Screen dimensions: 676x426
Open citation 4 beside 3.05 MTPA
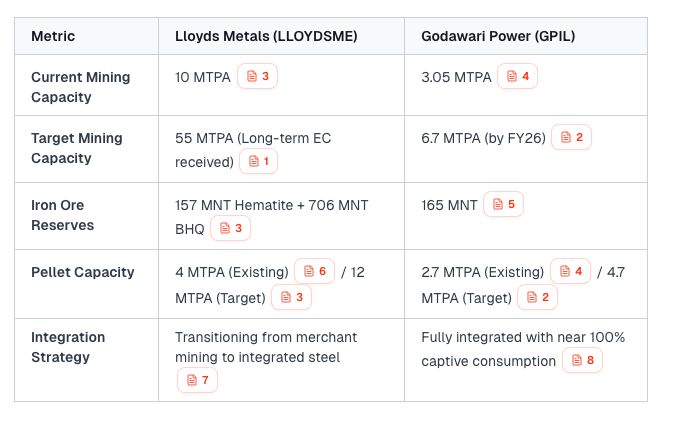[518, 77]
